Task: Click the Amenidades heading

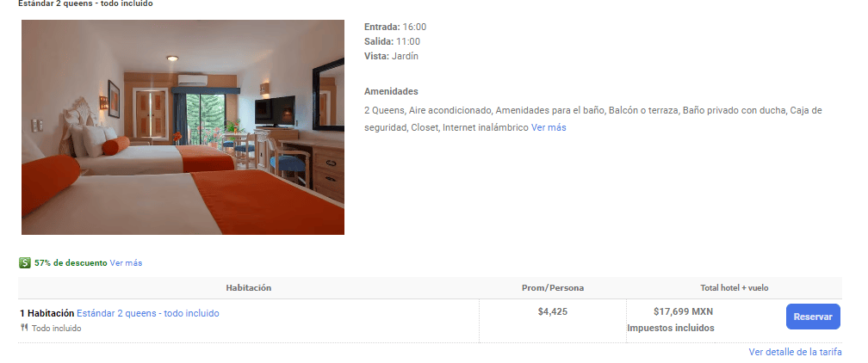Action: pyautogui.click(x=391, y=91)
